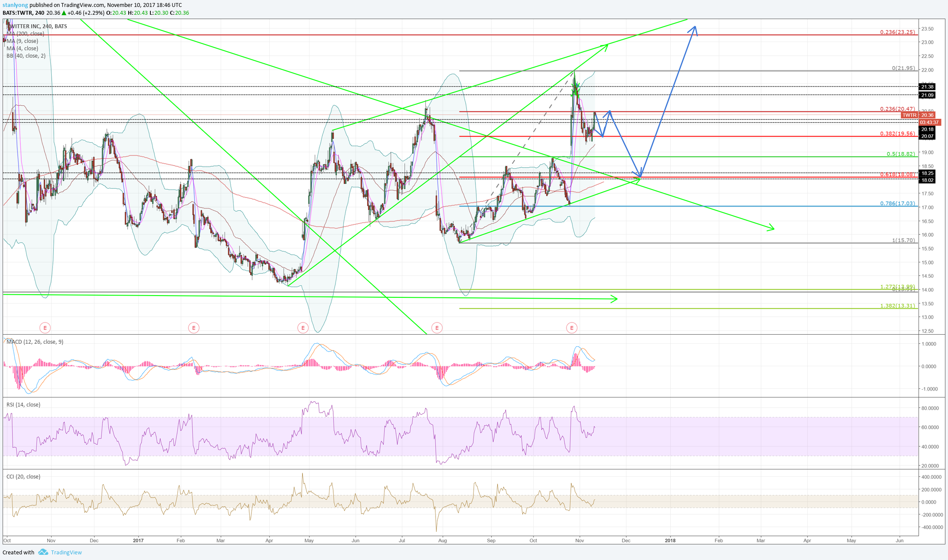The height and width of the screenshot is (560, 948).
Task: Click the 2017 label on time axis
Action: [x=138, y=540]
